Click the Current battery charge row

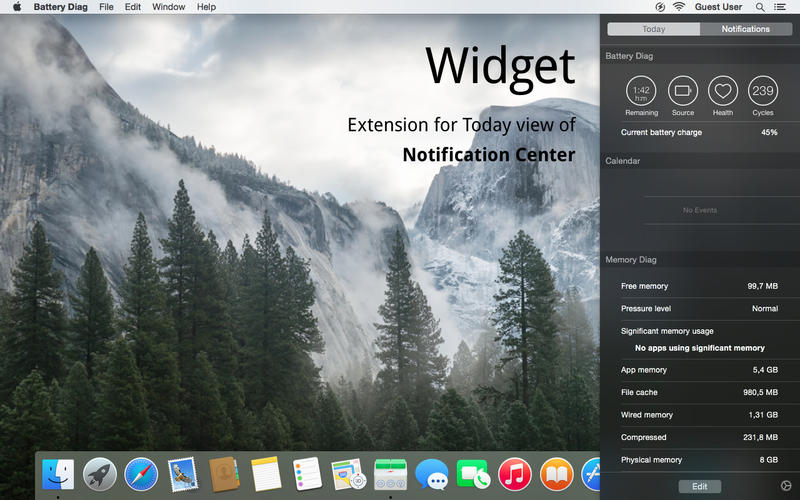point(699,132)
